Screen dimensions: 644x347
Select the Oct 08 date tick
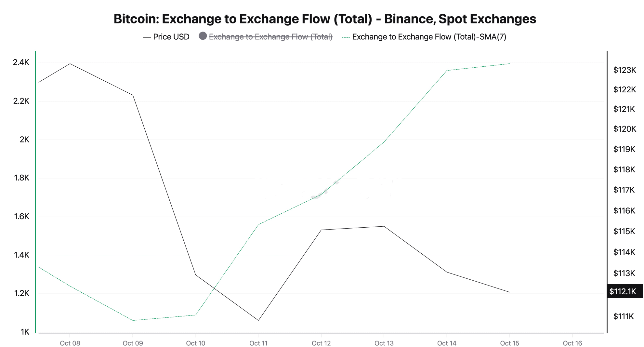tap(70, 343)
